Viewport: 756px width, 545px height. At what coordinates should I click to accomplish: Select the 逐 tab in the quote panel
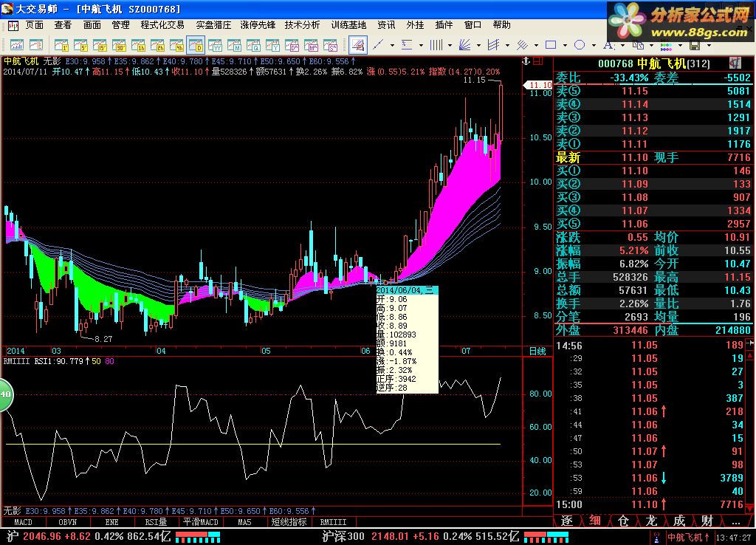coord(567,521)
